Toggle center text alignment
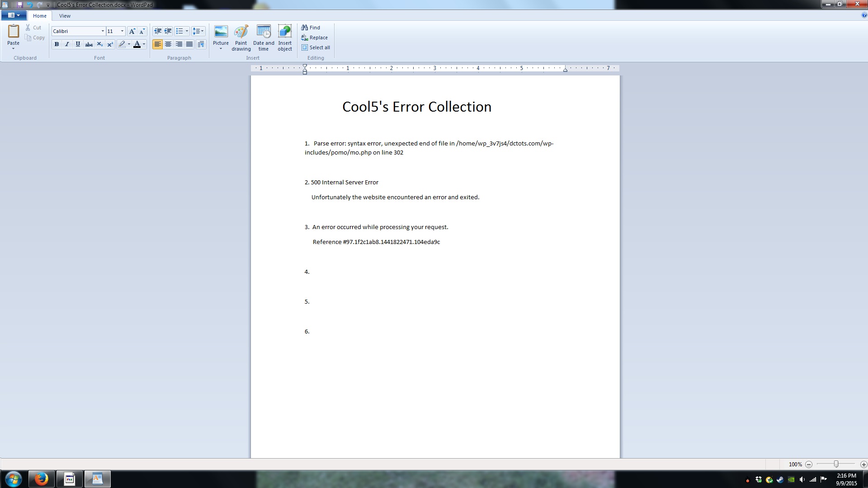868x488 pixels. click(x=168, y=44)
